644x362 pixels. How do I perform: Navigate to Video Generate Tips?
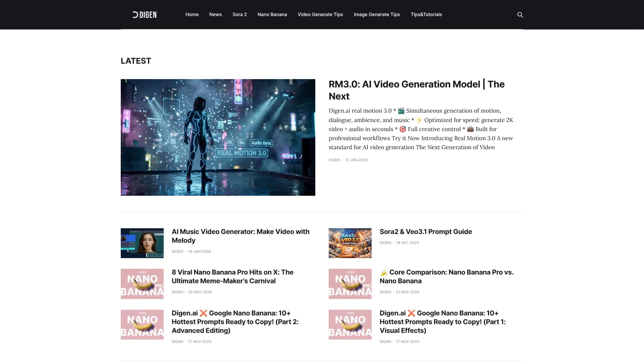320,14
